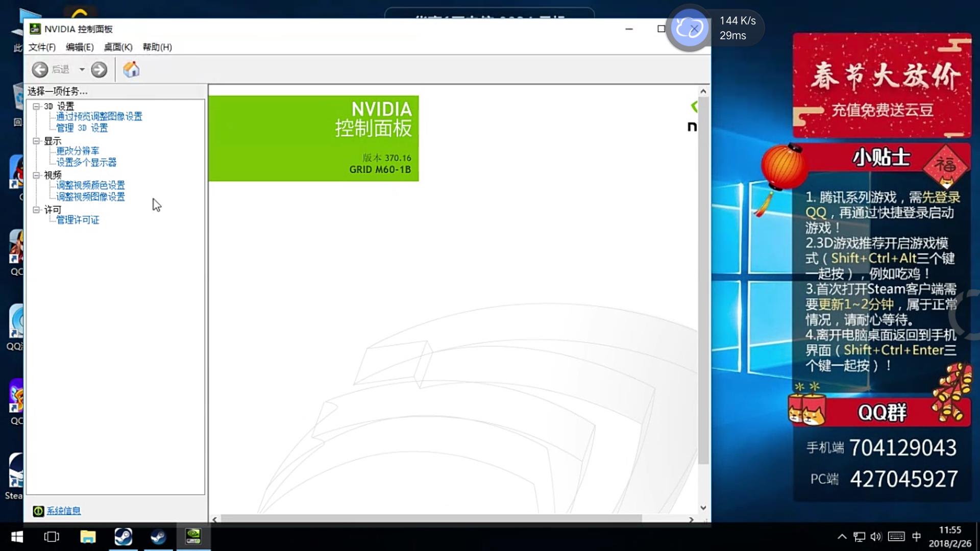The image size is (980, 551).
Task: Click the horizontal scrollbar right arrow
Action: [691, 519]
